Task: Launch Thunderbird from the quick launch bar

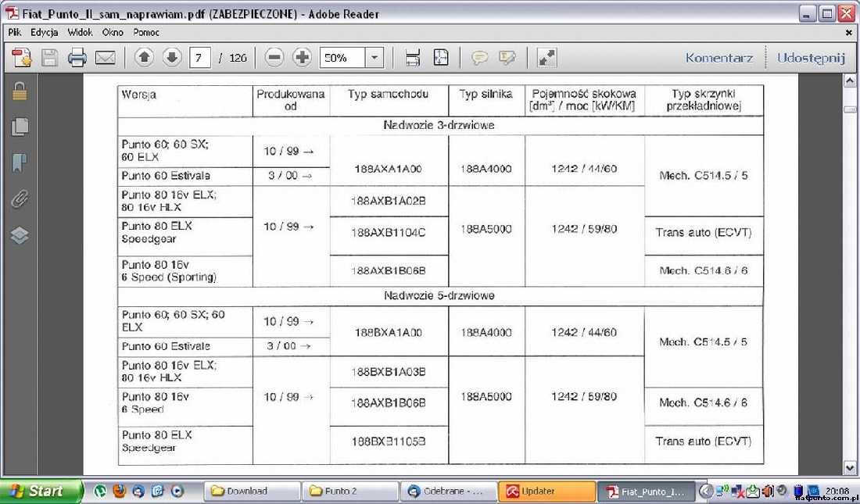Action: [x=138, y=491]
